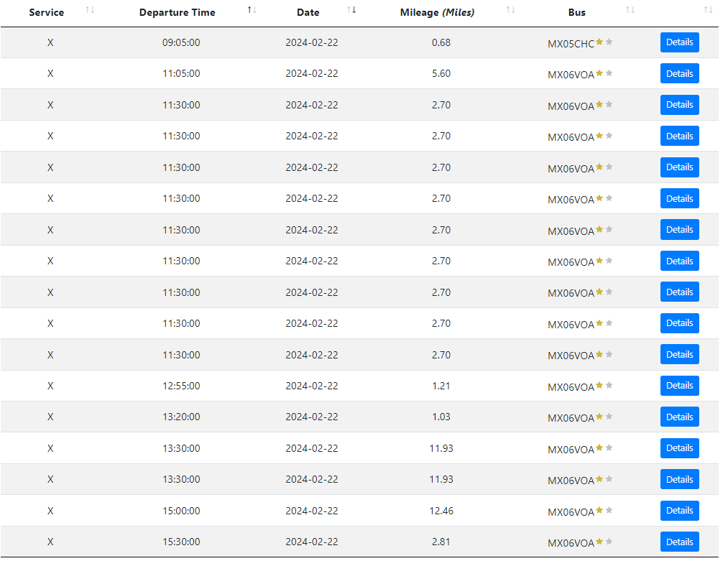Image resolution: width=728 pixels, height=561 pixels.
Task: Click the sort arrows beside Service header
Action: (x=90, y=10)
